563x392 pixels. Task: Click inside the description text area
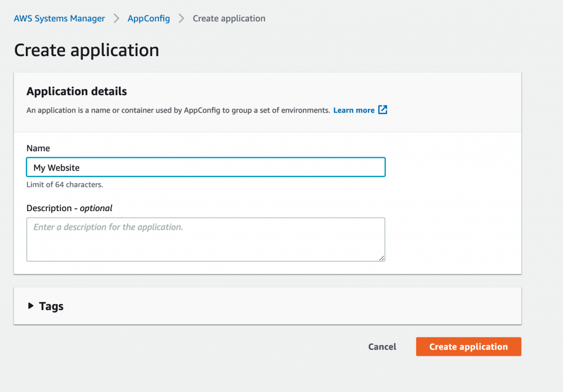click(206, 239)
